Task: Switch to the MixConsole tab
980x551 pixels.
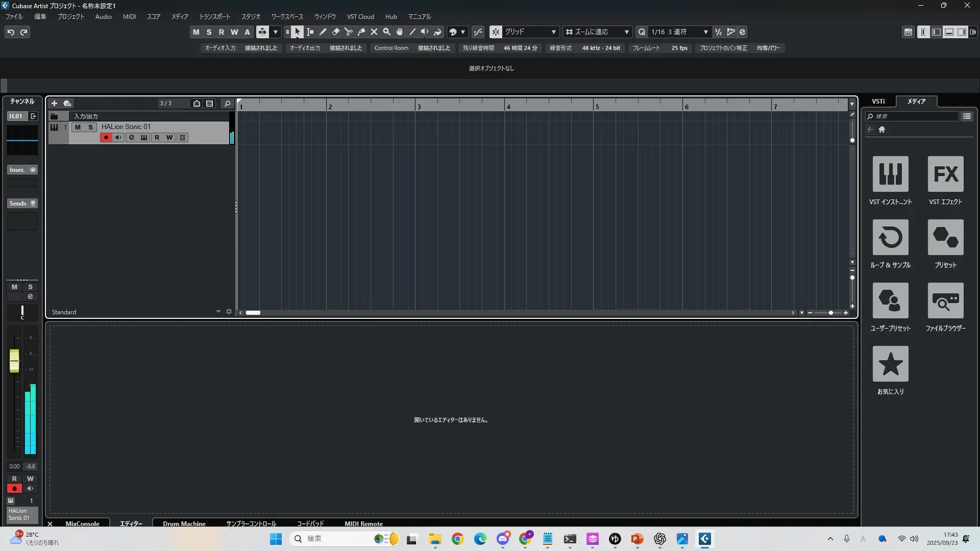Action: tap(82, 523)
